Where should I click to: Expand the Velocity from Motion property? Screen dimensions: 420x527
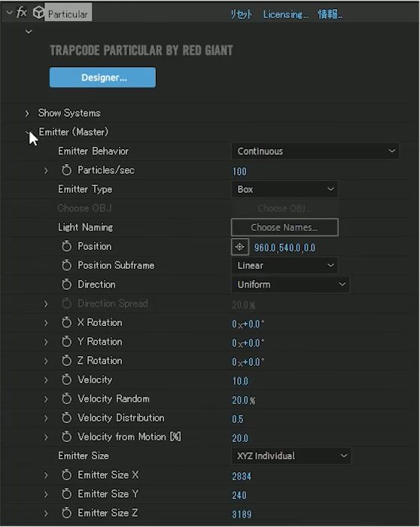point(46,437)
